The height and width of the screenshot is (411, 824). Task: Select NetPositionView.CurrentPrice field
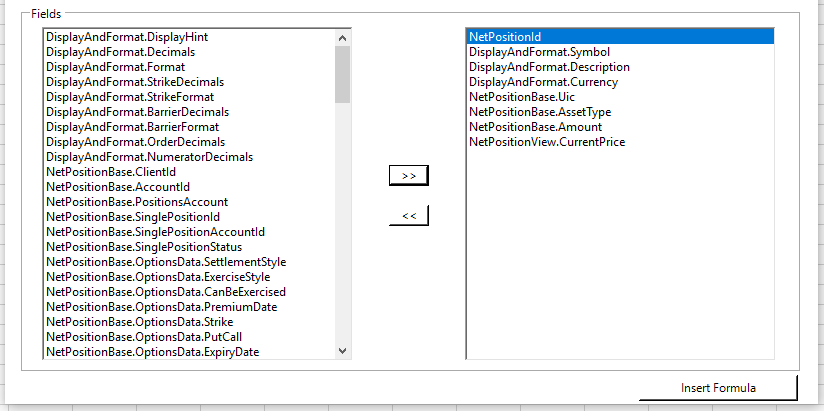click(547, 141)
